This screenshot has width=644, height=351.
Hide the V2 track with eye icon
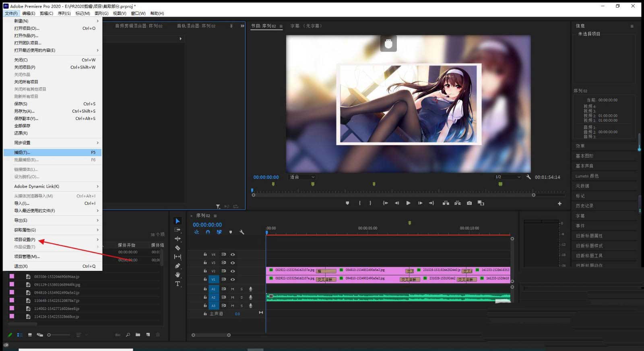tap(233, 271)
